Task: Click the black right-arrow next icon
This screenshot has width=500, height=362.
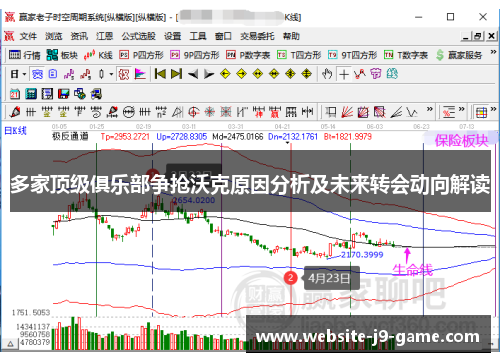Action: [209, 74]
